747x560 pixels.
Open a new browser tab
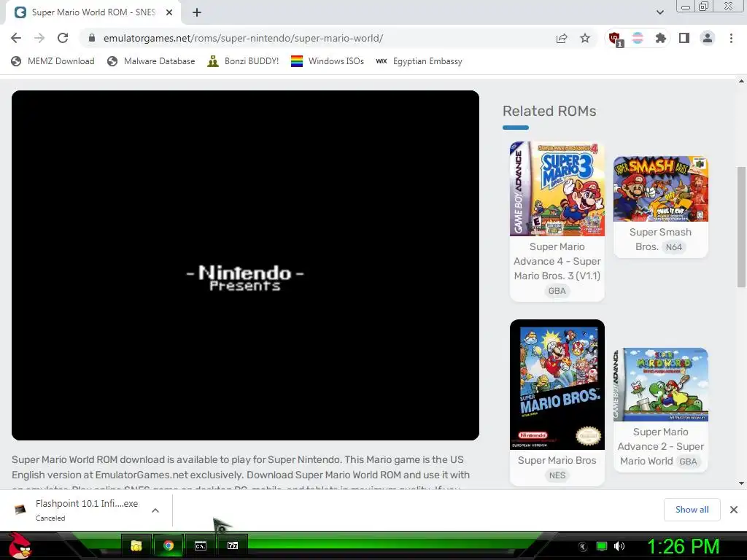(197, 12)
